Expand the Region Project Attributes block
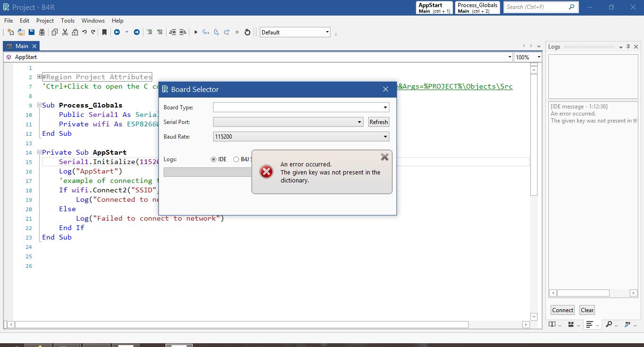The height and width of the screenshot is (347, 644). click(x=39, y=77)
